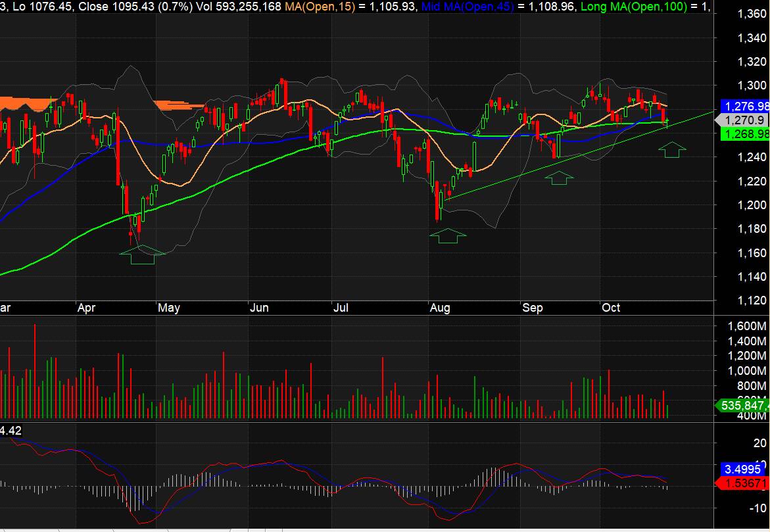Click the green Long MA(Open,100) legend label
Viewport: 770px width, 532px height.
click(x=634, y=7)
